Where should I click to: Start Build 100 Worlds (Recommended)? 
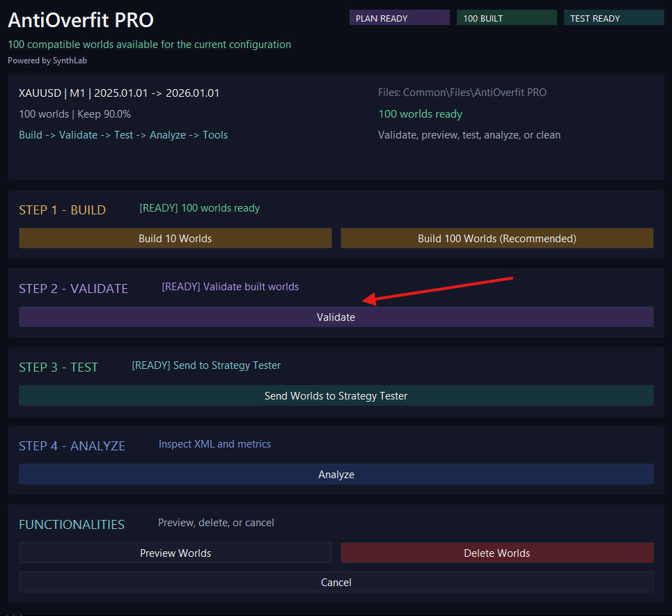coord(497,238)
